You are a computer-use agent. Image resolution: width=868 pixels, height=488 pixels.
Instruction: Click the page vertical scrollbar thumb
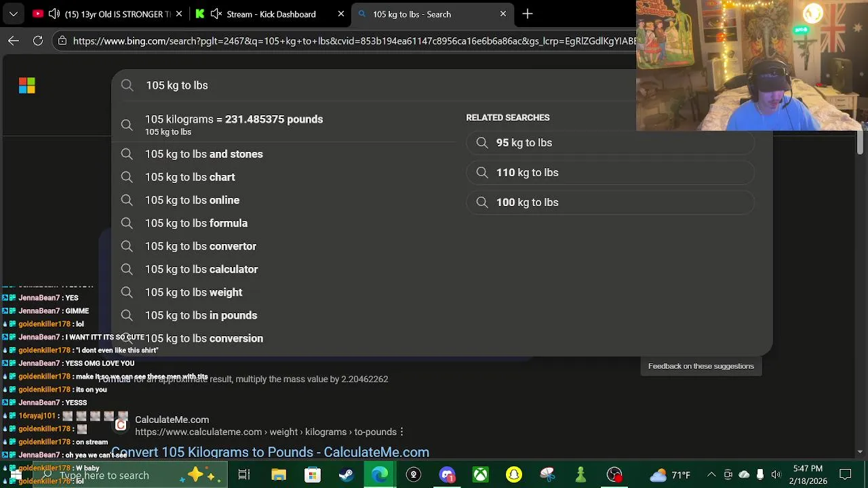[860, 142]
